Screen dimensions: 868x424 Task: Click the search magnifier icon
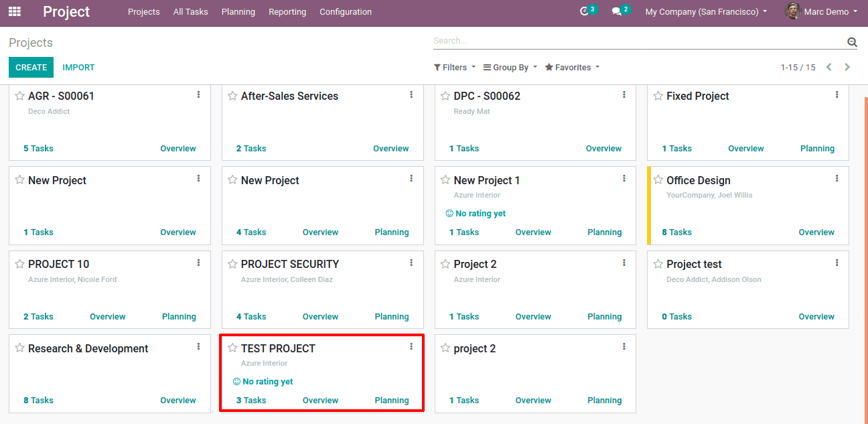click(x=852, y=42)
